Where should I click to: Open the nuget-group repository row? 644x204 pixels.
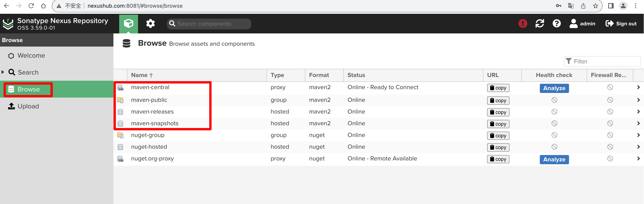click(379, 135)
